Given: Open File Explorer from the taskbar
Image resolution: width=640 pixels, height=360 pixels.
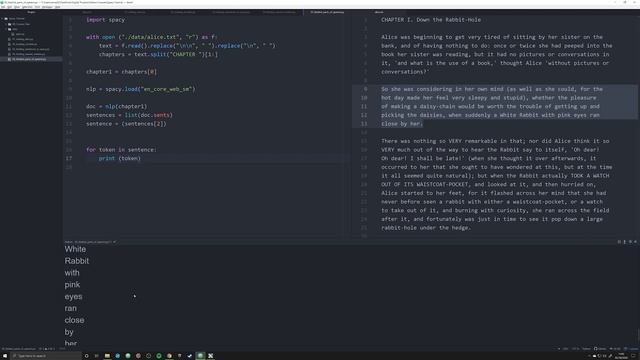Looking at the screenshot, I should [107, 356].
